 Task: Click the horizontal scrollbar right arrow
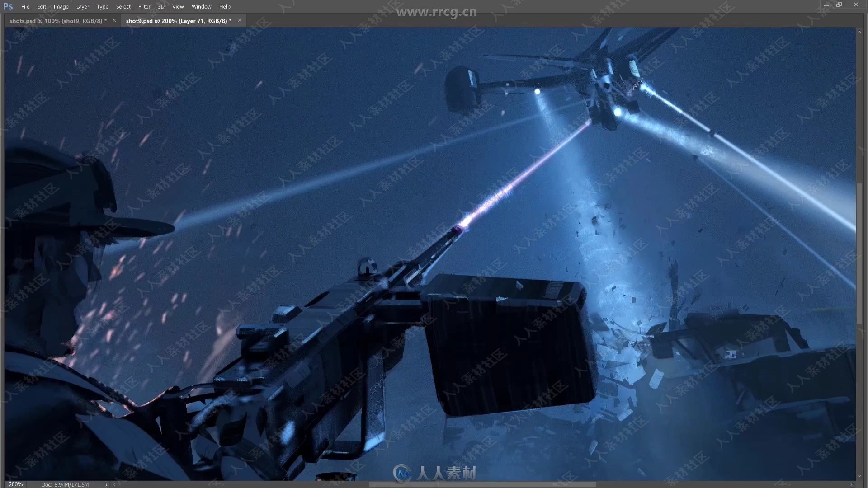(851, 484)
